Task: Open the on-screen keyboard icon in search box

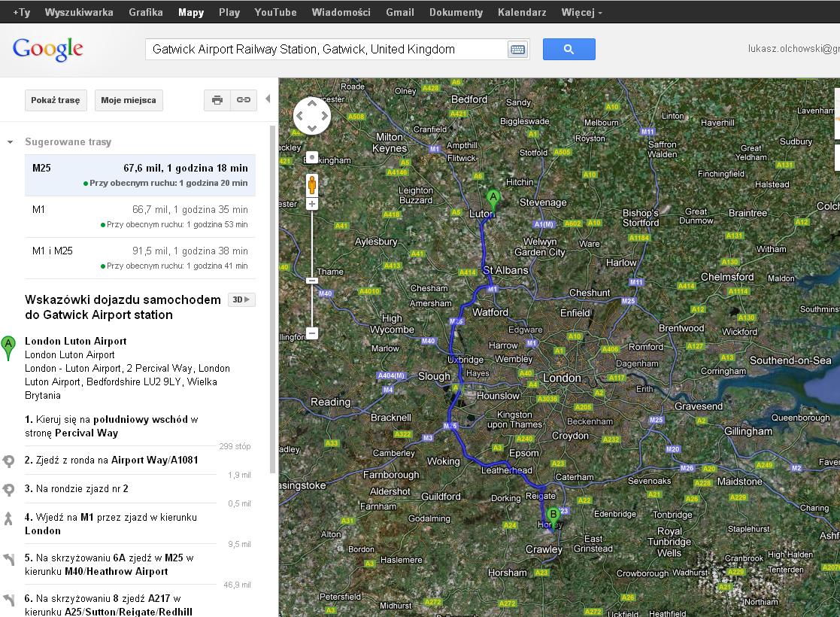Action: coord(517,50)
